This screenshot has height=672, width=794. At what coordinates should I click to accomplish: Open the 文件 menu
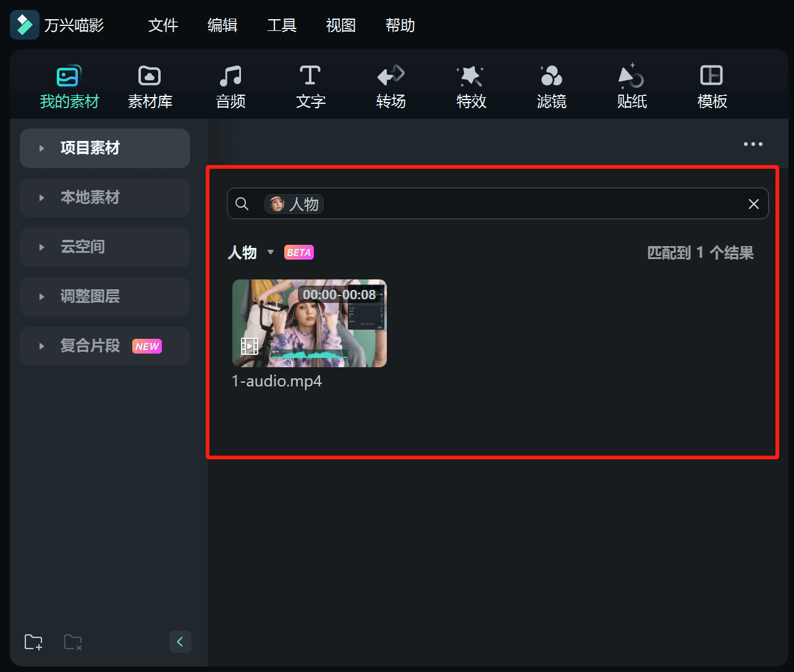tap(163, 25)
